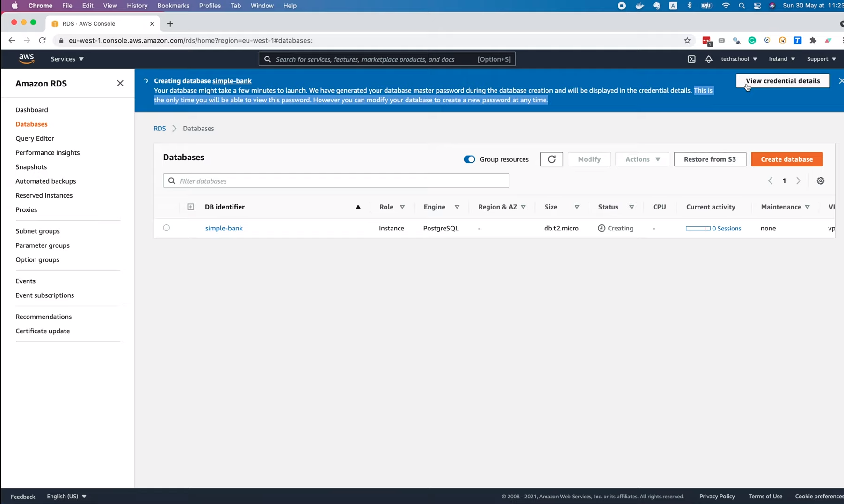Click Create database button
The width and height of the screenshot is (844, 504).
(x=786, y=159)
